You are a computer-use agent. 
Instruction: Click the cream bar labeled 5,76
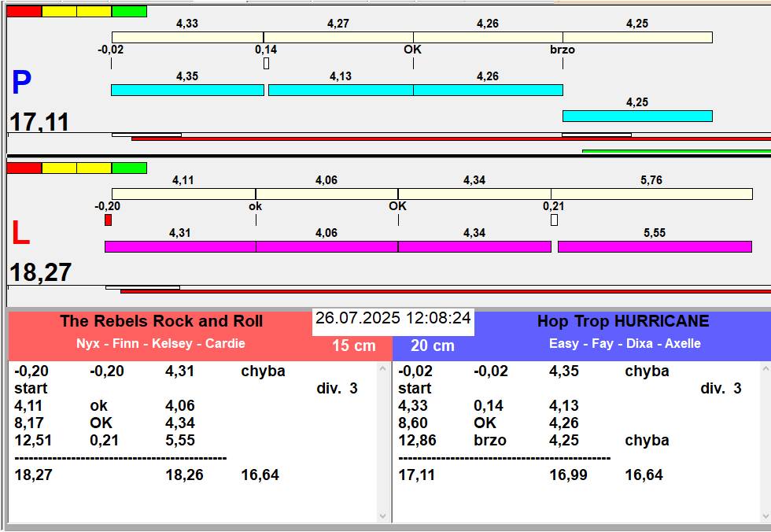pyautogui.click(x=651, y=194)
